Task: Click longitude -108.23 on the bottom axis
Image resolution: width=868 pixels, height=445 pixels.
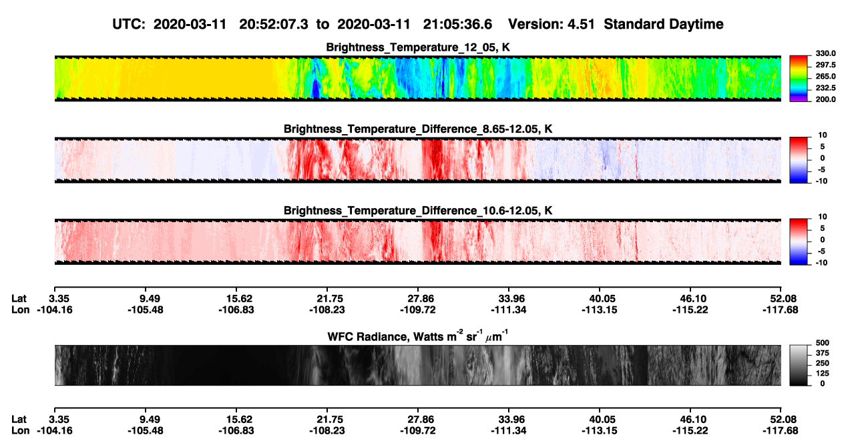Action: [327, 430]
